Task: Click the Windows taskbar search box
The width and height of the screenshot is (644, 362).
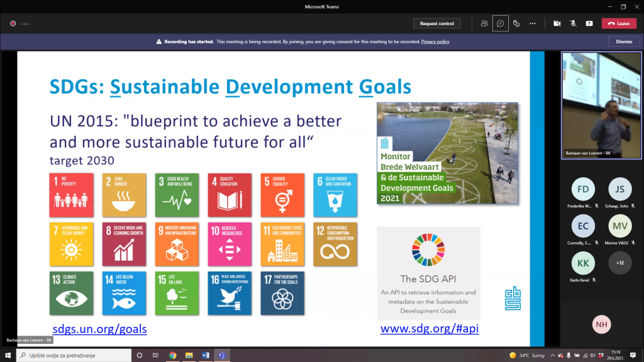Action: click(x=74, y=356)
